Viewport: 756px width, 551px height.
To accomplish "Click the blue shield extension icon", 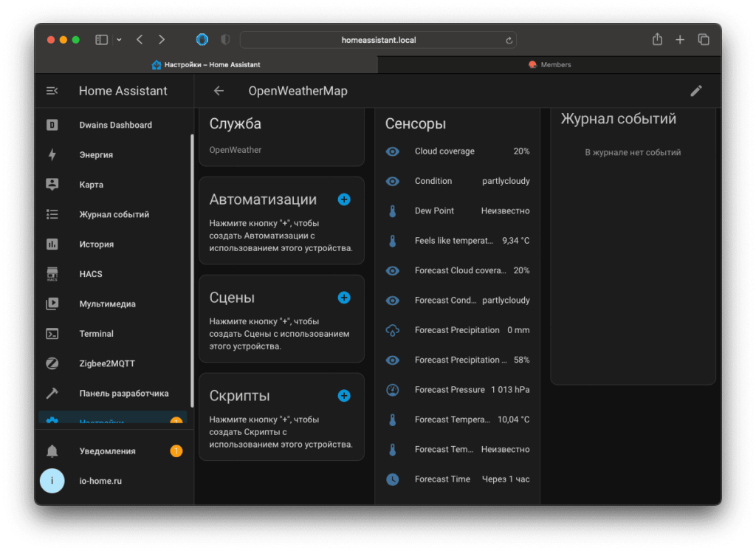I will [202, 40].
